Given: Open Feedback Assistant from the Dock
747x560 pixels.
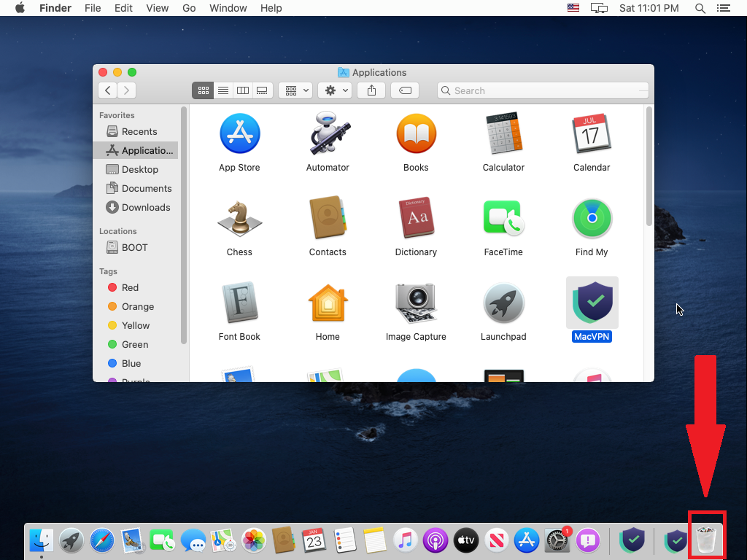Looking at the screenshot, I should click(587, 540).
